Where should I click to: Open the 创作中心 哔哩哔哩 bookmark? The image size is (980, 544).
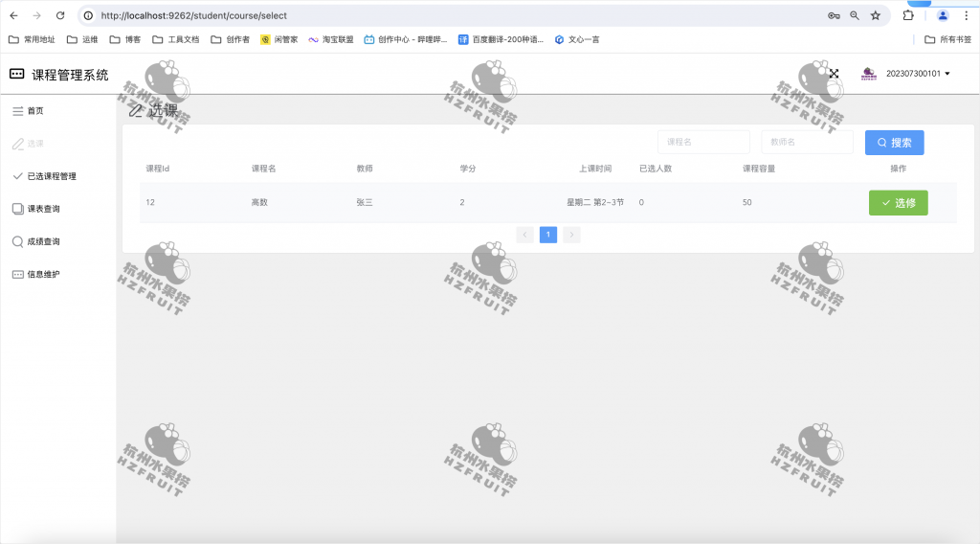click(x=406, y=39)
